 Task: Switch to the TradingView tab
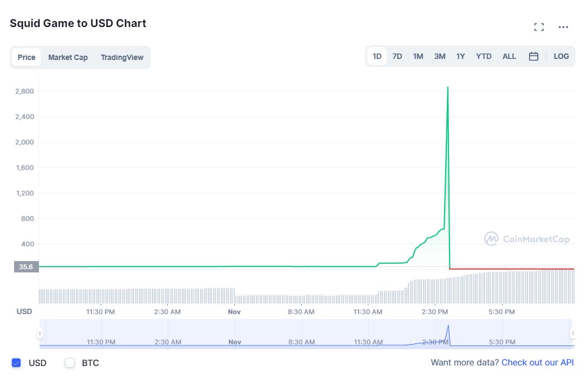point(122,57)
